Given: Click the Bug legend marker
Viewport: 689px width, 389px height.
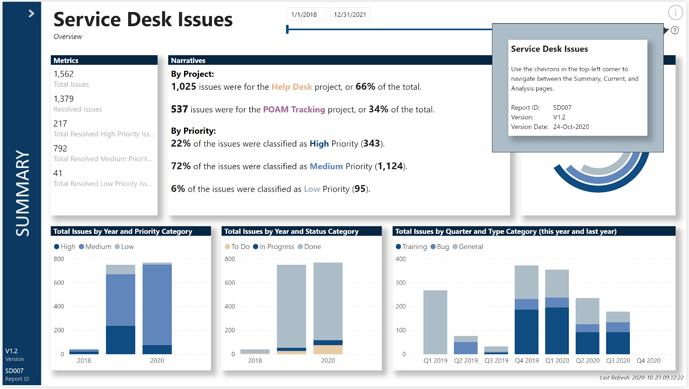Looking at the screenshot, I should coord(433,247).
